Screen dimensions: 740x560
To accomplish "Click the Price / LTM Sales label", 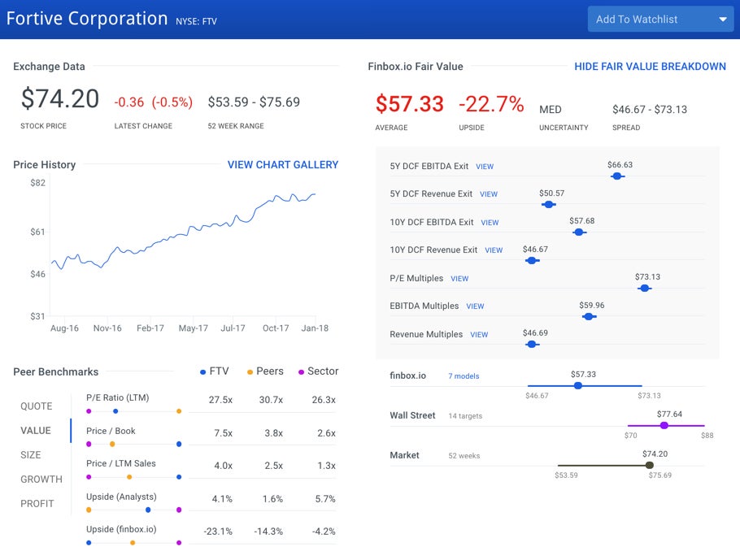I will click(121, 463).
